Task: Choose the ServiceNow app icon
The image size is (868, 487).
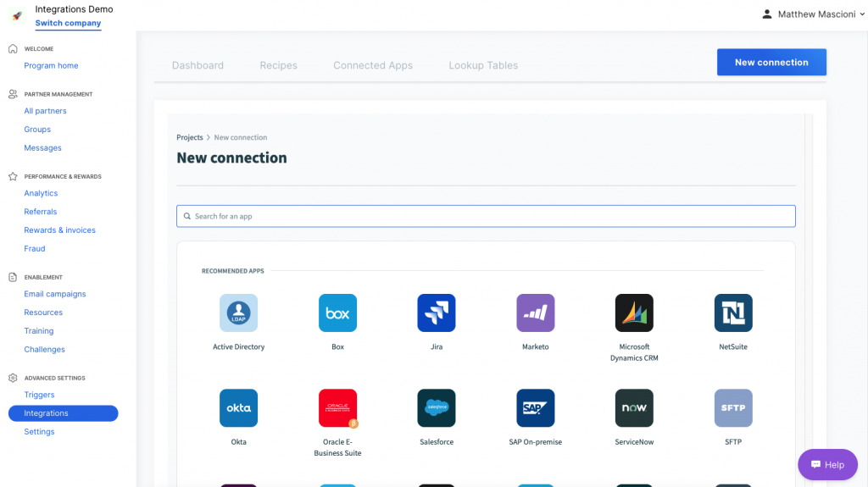Action: click(x=634, y=408)
